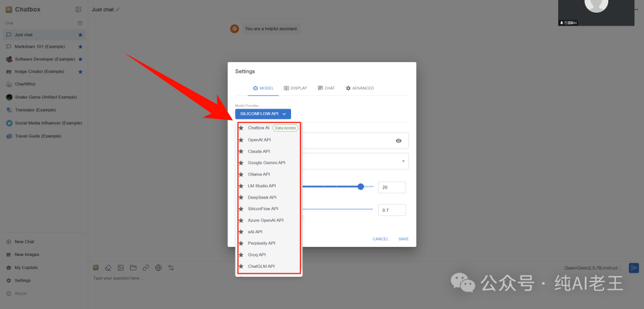The image size is (644, 309).
Task: Open the Snake Game (Artifact Example) conversation
Action: (44, 97)
